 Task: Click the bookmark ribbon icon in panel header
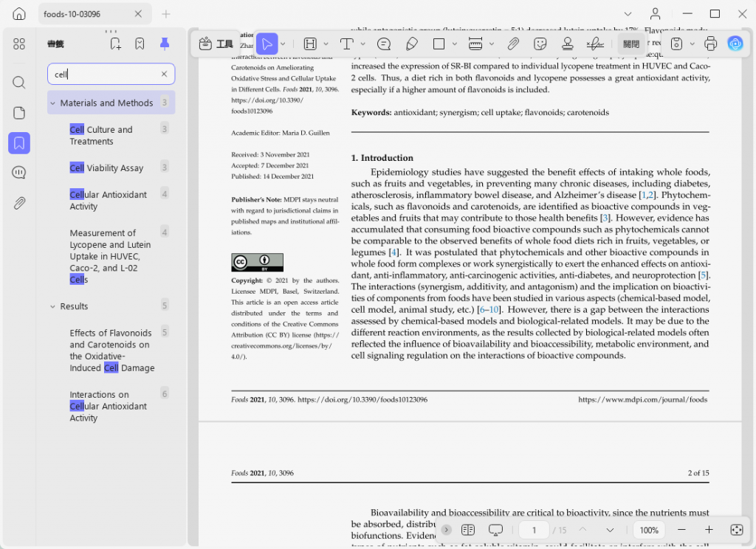140,44
